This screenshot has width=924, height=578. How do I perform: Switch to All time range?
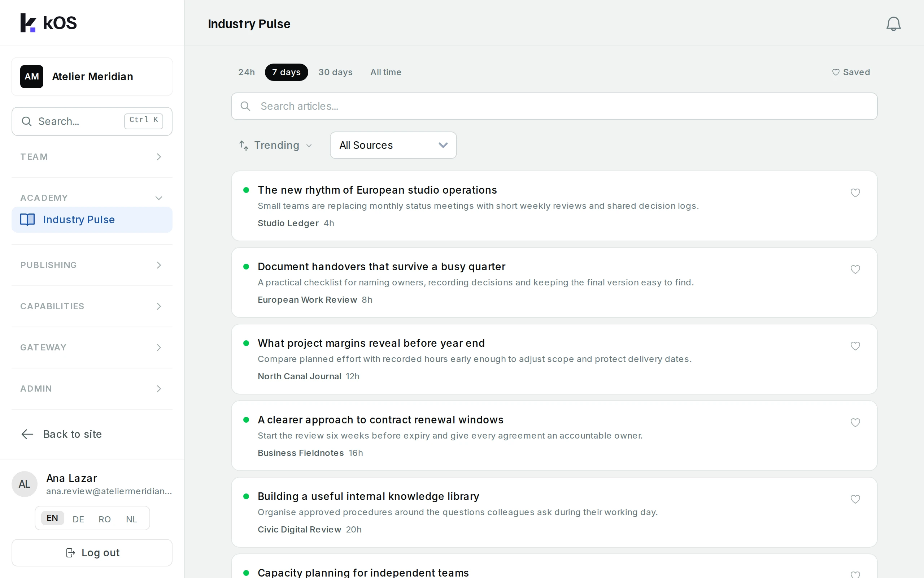click(385, 72)
